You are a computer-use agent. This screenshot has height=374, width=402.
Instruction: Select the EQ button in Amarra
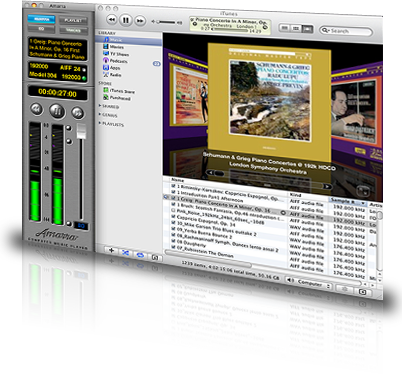pos(41,29)
